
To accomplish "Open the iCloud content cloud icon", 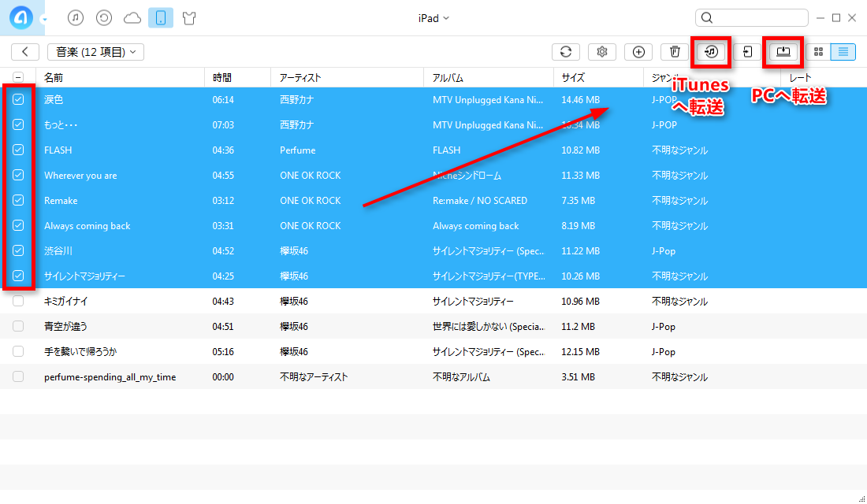I will 132,18.
